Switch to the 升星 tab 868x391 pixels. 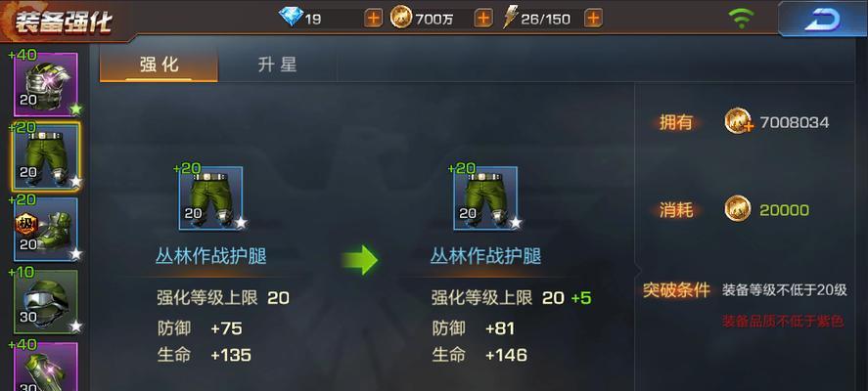[277, 65]
